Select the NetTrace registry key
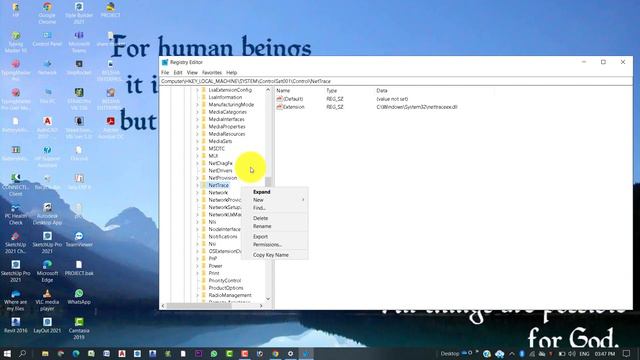Screen dimensions: 640x360 pyautogui.click(x=218, y=185)
